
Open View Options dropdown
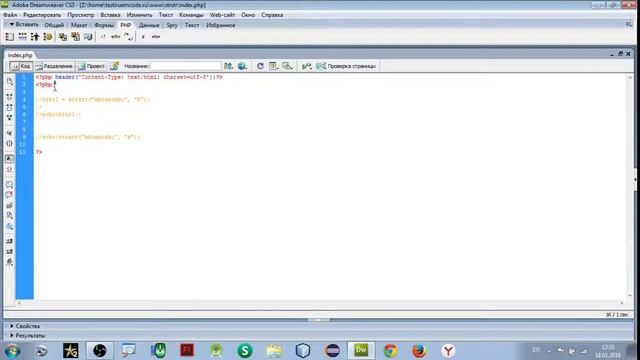273,66
